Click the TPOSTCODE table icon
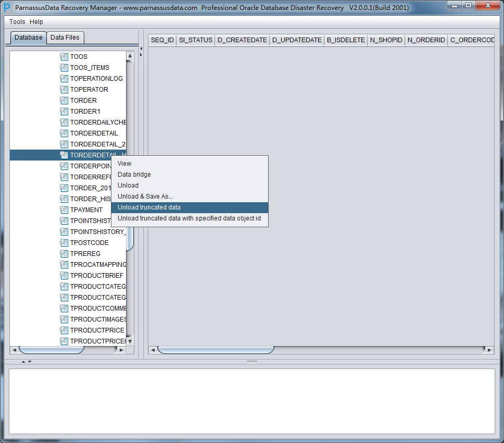 click(x=64, y=242)
